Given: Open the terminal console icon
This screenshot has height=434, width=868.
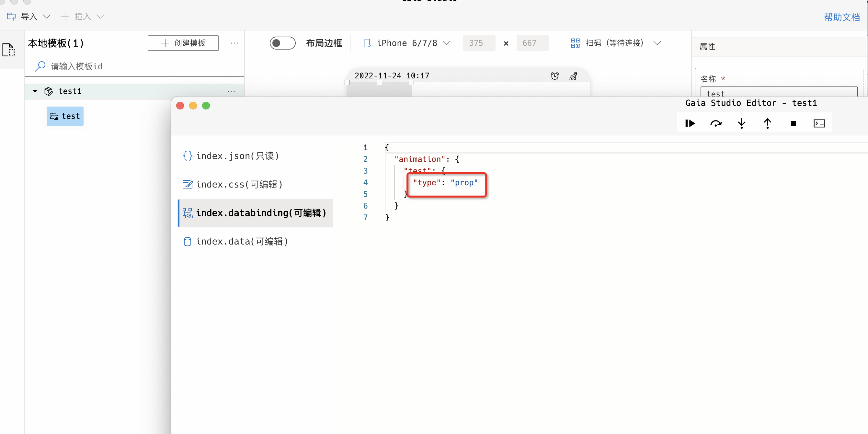Looking at the screenshot, I should [x=819, y=123].
